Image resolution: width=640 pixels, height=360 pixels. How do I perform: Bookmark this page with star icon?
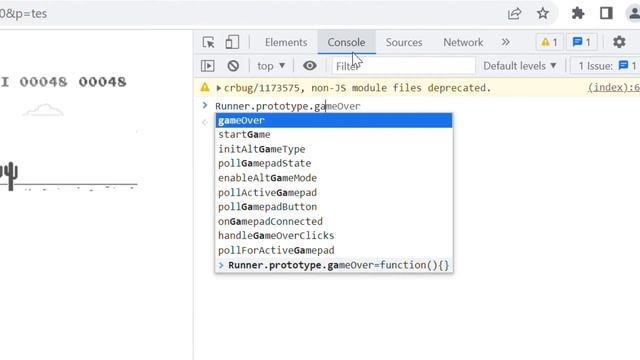(542, 13)
